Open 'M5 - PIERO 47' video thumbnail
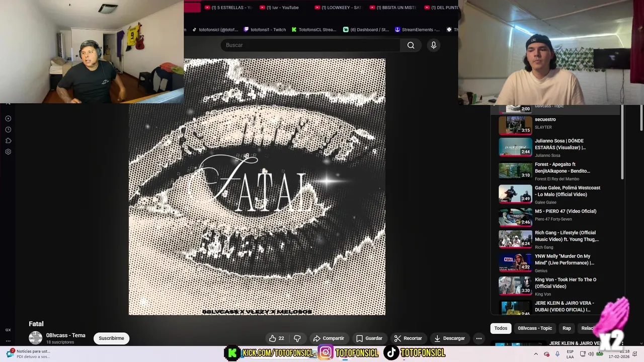 [515, 217]
